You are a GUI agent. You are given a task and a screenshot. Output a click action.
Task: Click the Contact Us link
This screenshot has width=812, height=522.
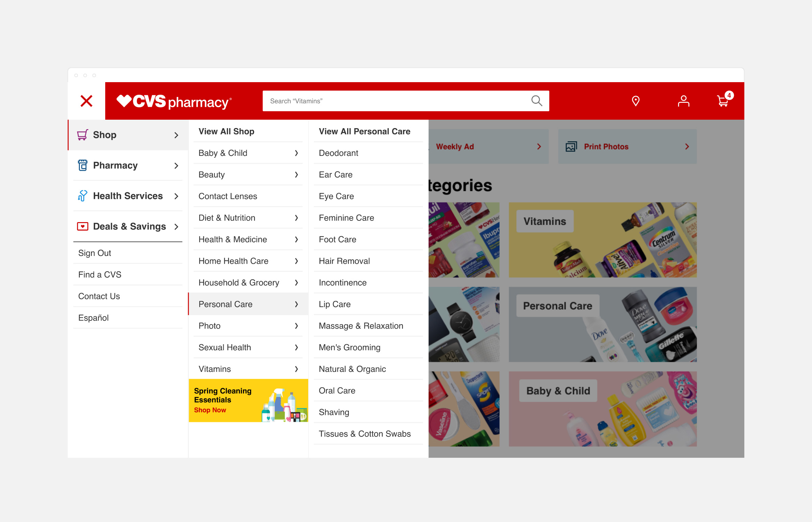pyautogui.click(x=99, y=296)
